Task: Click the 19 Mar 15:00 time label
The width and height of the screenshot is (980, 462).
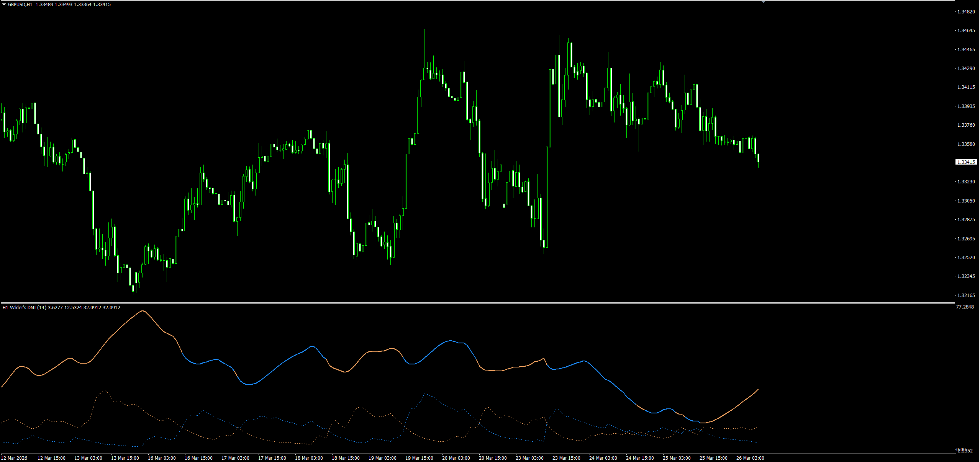Action: coord(419,458)
